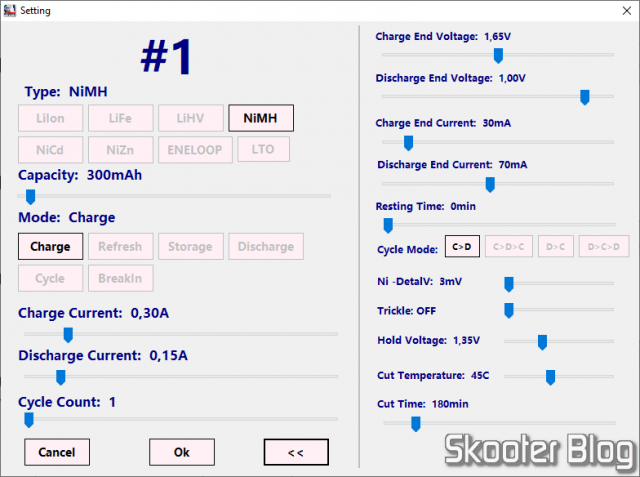Select the LiHV battery type
This screenshot has width=640, height=477.
click(x=191, y=118)
